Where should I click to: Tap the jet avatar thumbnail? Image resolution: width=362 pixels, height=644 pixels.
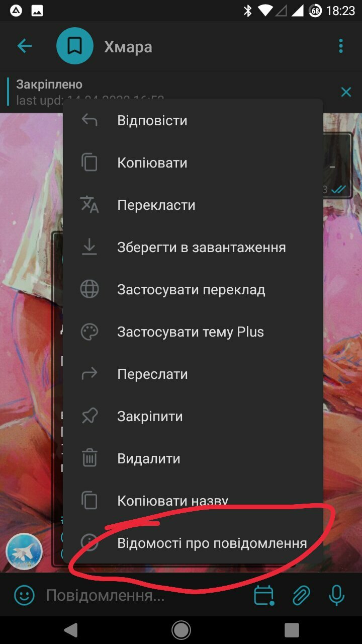24,551
